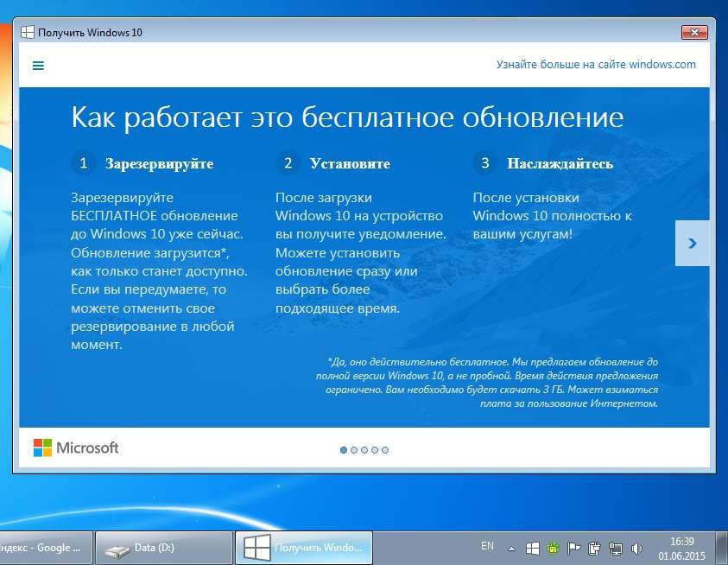Click the power plug tray icon
This screenshot has height=565, width=728.
(x=594, y=549)
